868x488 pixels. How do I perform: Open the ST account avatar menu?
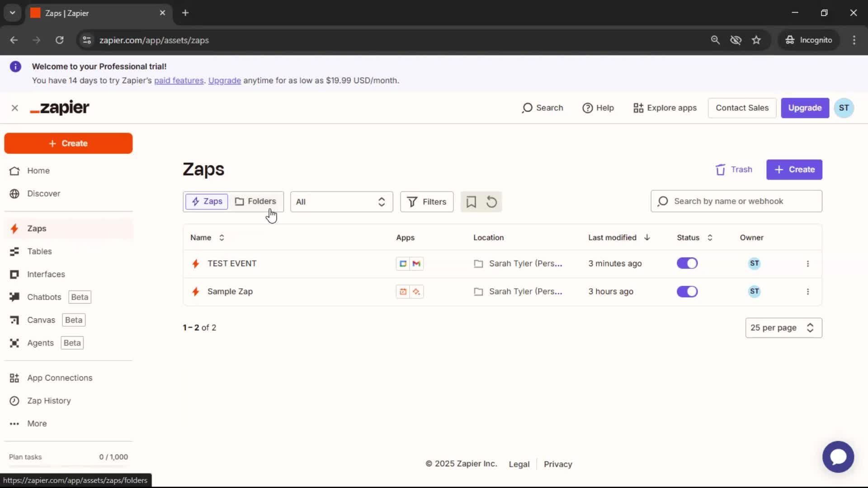tap(844, 108)
